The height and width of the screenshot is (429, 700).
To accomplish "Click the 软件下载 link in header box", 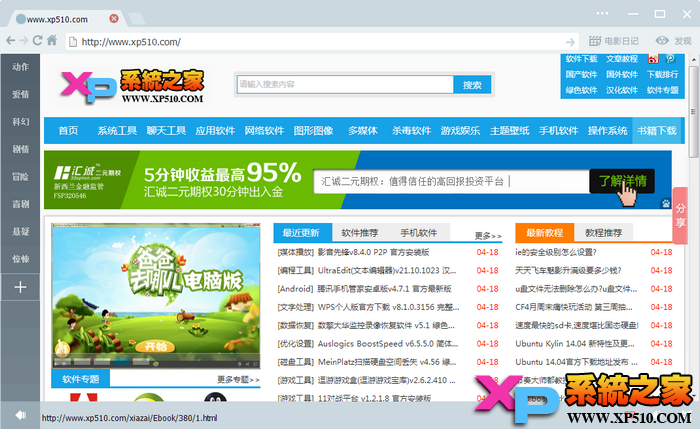I will (x=581, y=59).
